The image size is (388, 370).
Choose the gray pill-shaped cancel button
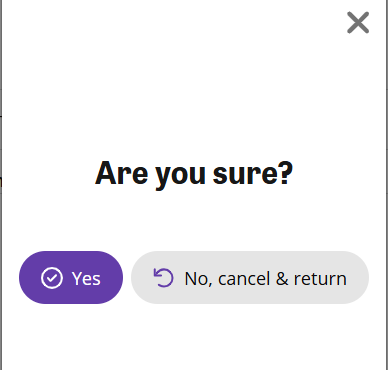click(x=250, y=277)
